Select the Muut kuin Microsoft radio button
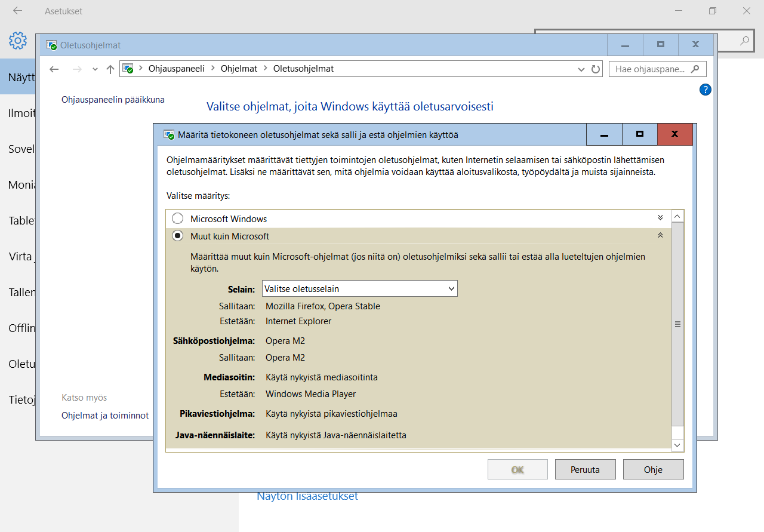Image resolution: width=764 pixels, height=532 pixels. point(177,236)
